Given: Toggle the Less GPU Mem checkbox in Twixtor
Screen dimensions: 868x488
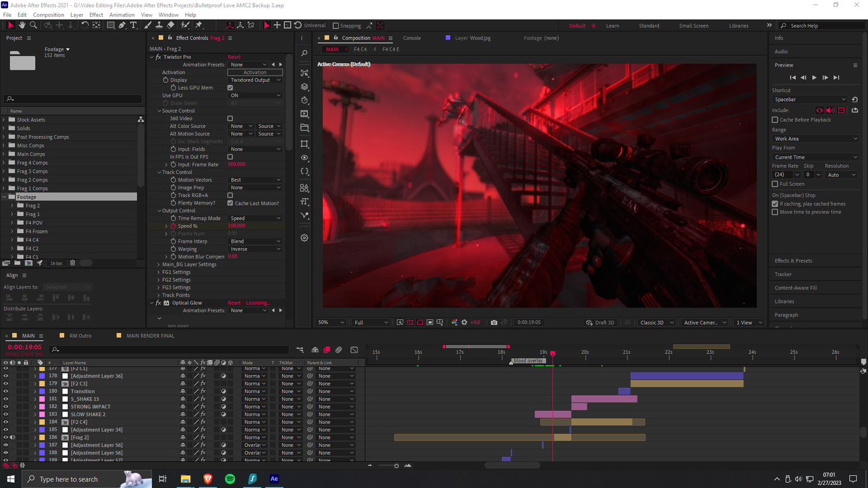Looking at the screenshot, I should point(230,87).
